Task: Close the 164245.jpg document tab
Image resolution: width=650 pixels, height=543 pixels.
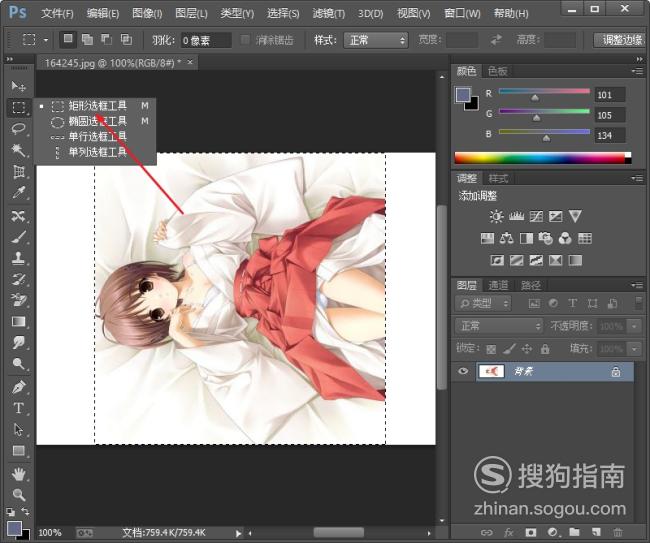Action: (x=190, y=63)
